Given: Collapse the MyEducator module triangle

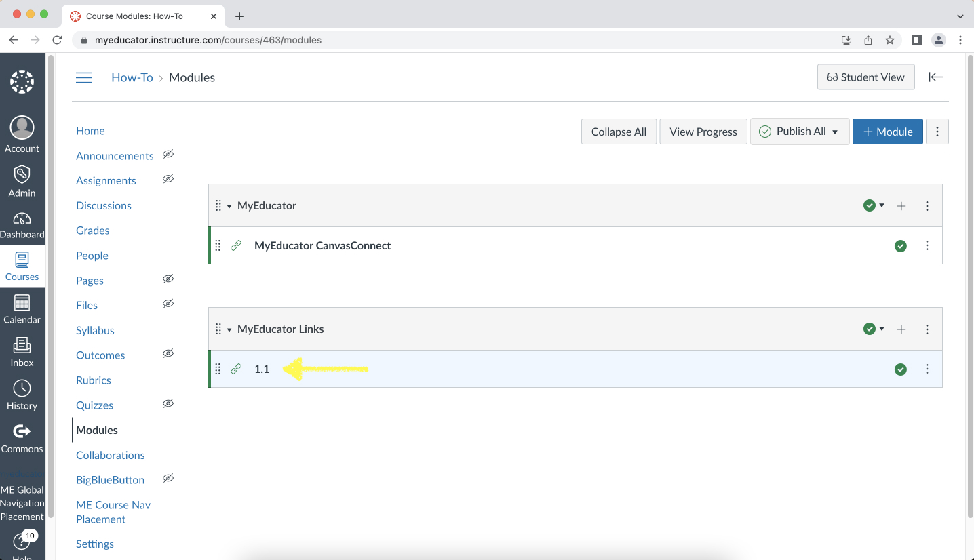Looking at the screenshot, I should 229,206.
